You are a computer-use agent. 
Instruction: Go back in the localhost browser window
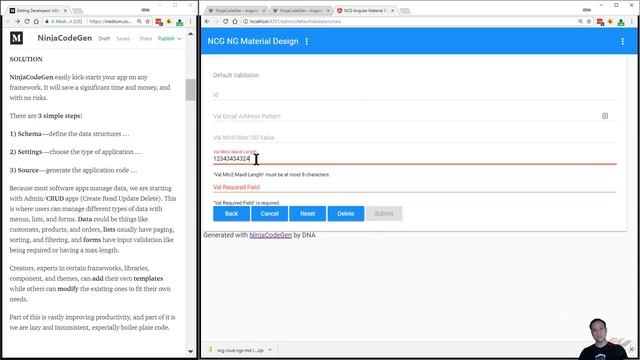click(207, 21)
